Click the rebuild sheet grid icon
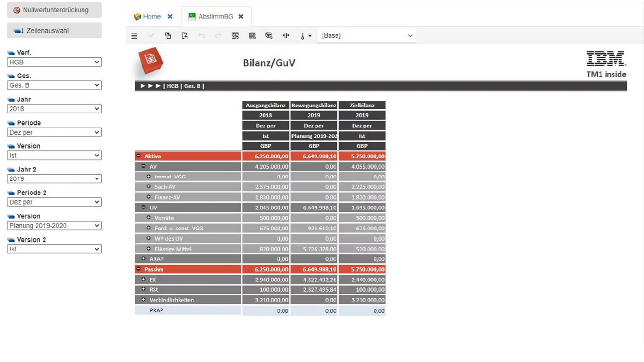Image resolution: width=644 pixels, height=362 pixels. tap(235, 36)
